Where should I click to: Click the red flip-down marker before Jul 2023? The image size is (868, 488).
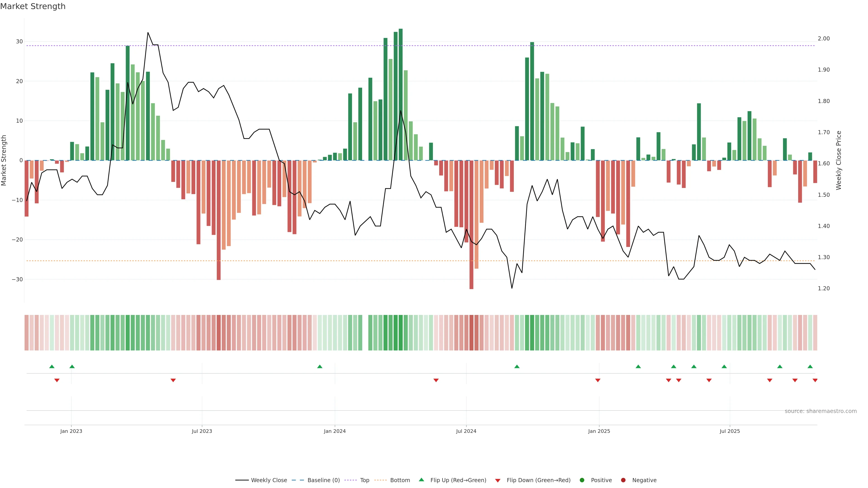173,380
